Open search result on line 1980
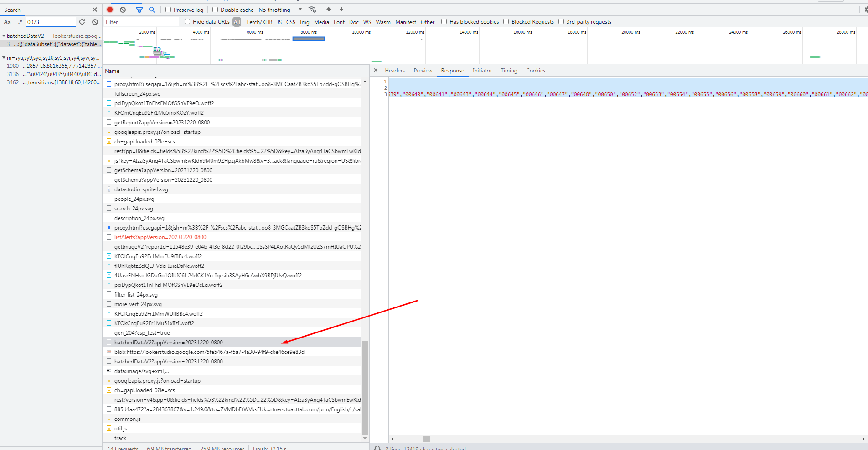The width and height of the screenshot is (868, 450). point(51,66)
